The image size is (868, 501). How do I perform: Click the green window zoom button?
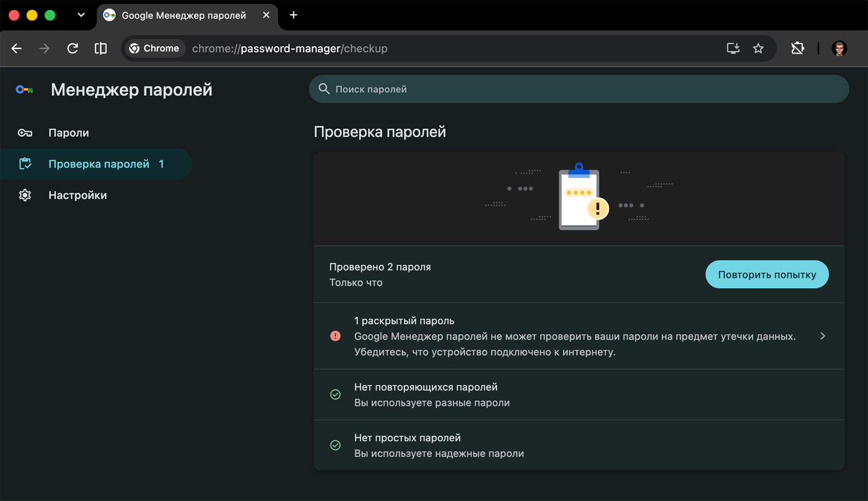click(50, 15)
